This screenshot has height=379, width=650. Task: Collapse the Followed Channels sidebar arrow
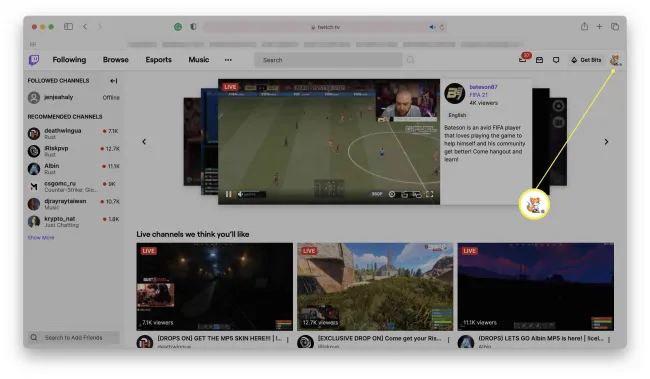point(114,81)
